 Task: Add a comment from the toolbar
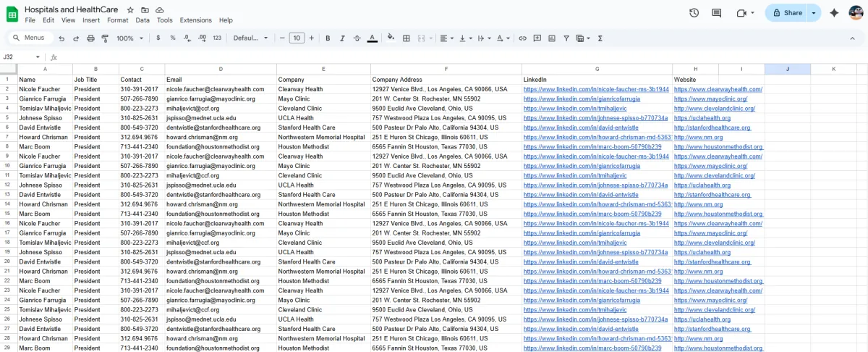(537, 38)
